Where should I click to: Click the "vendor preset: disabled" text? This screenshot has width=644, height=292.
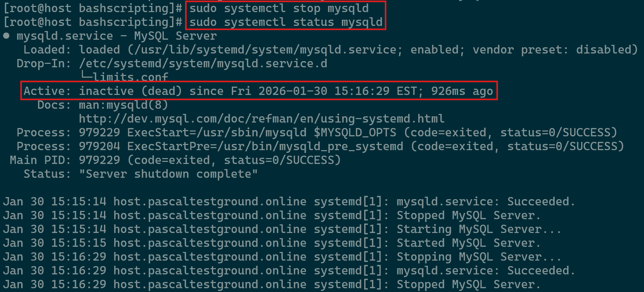(555, 50)
